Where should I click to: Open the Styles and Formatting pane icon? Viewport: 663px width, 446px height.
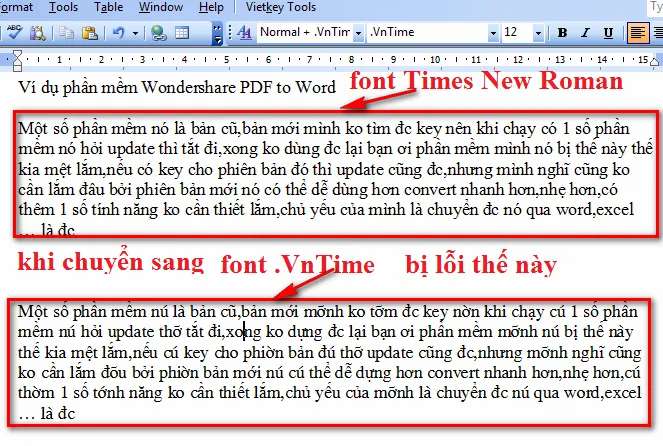(244, 33)
